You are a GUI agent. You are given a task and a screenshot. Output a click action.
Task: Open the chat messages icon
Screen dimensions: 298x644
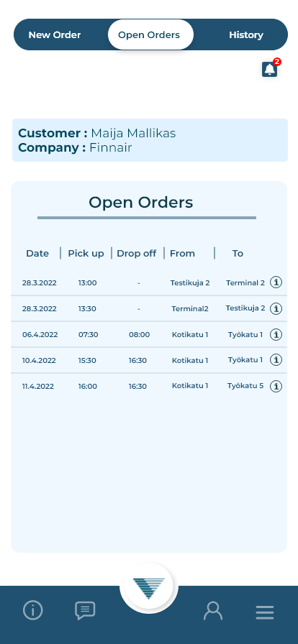point(85,610)
